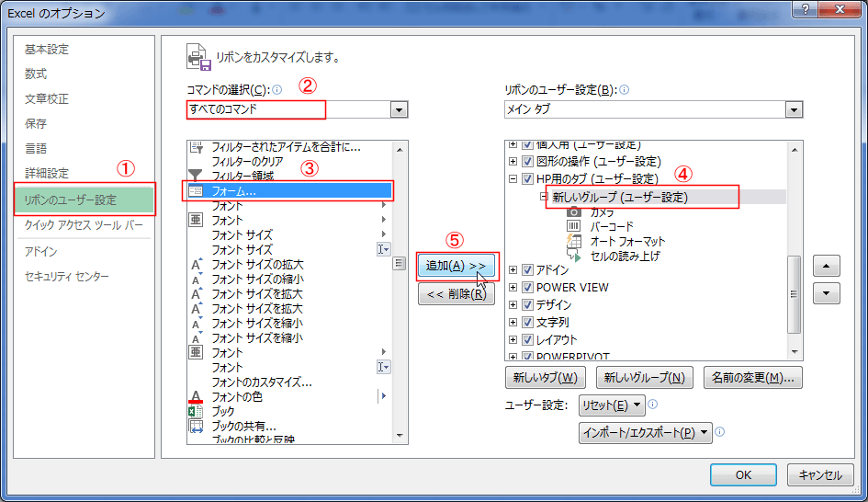
Task: Toggle the 図形の操作 (ユーザー設定) checkbox
Action: 527,161
